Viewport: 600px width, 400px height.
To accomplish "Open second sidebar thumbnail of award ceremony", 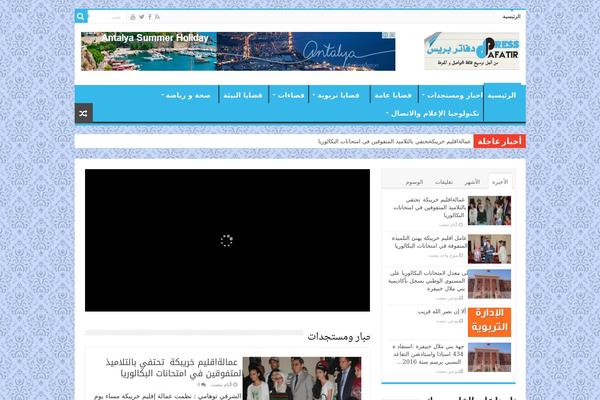I will 489,249.
